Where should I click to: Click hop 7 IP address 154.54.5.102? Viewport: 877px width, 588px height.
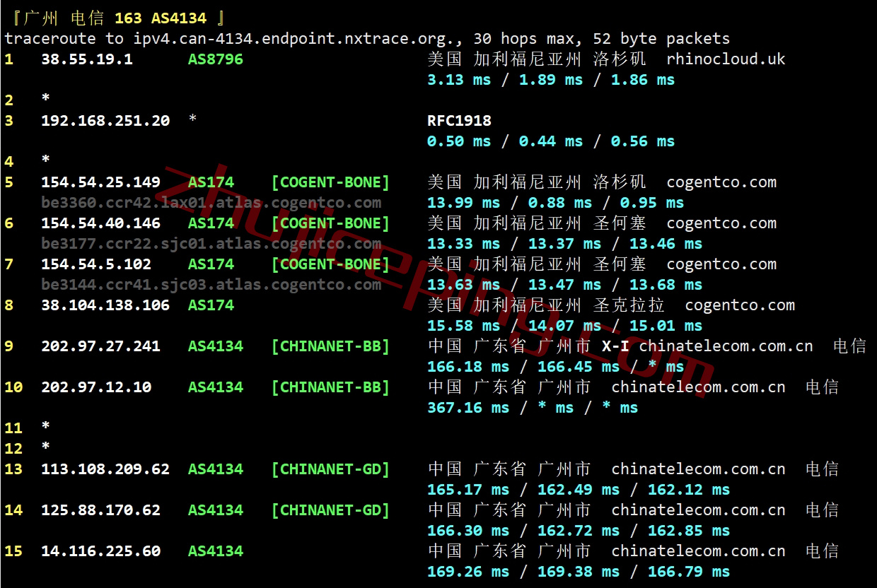(x=96, y=264)
